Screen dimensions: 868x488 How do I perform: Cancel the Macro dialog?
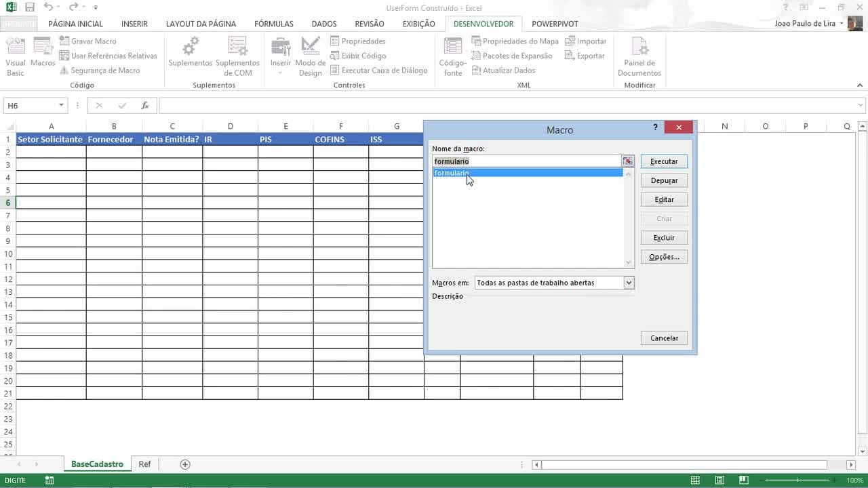(x=664, y=338)
